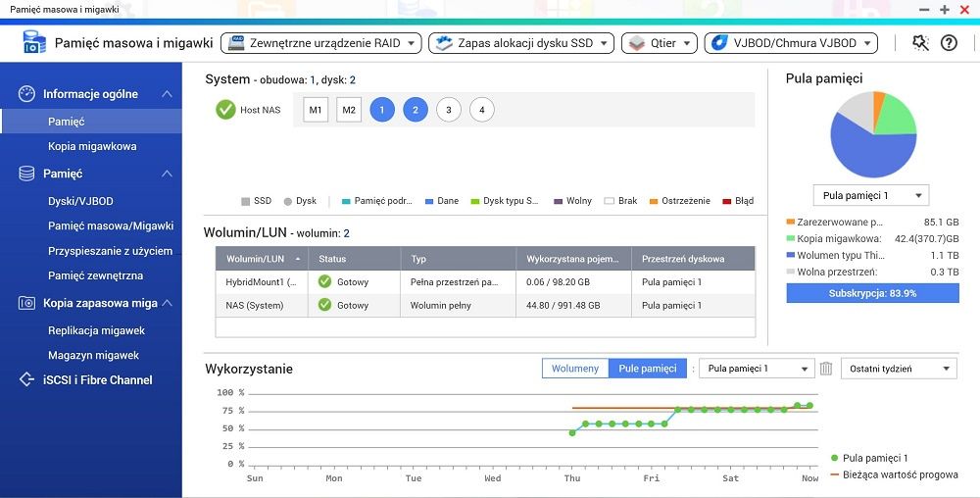Click the Bieżąca wartość progowa legend entry

895,474
